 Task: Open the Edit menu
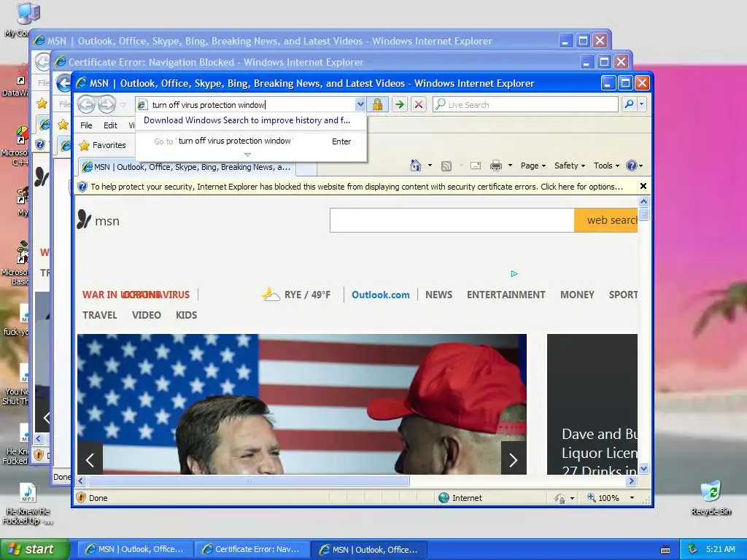(110, 125)
